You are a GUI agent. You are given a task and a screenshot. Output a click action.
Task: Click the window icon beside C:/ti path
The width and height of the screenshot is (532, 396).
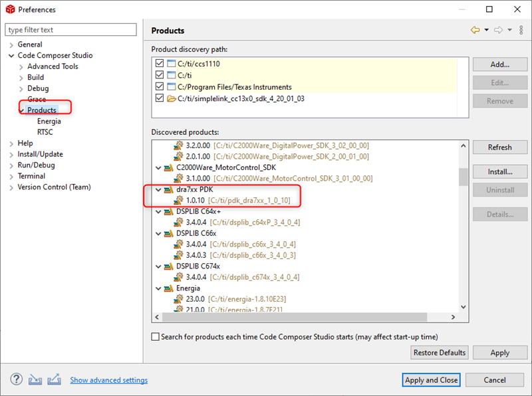[x=172, y=75]
